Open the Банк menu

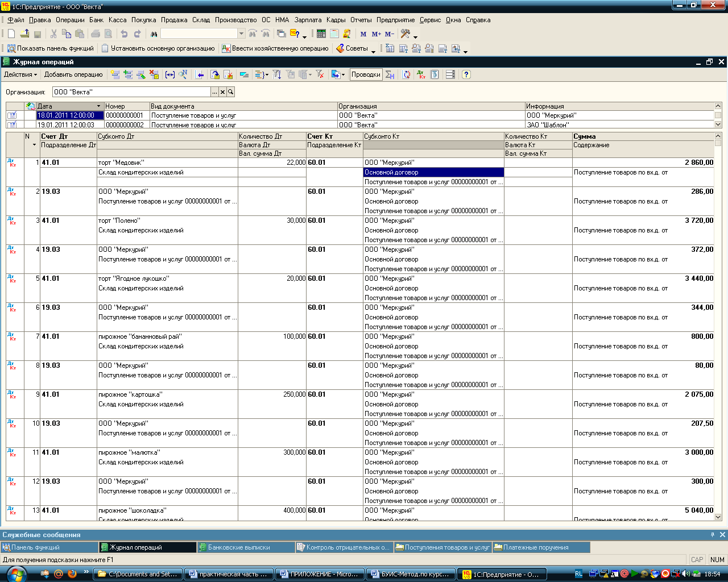tap(96, 20)
